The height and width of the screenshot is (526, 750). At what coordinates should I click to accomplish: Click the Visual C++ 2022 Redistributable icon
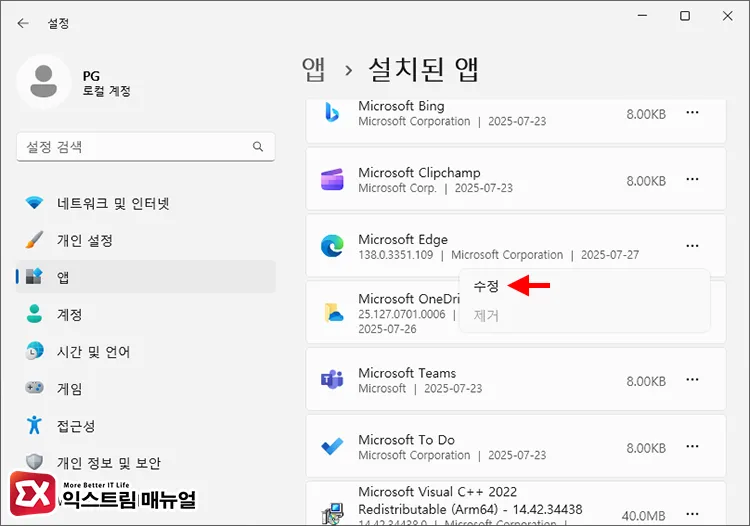[x=332, y=514]
